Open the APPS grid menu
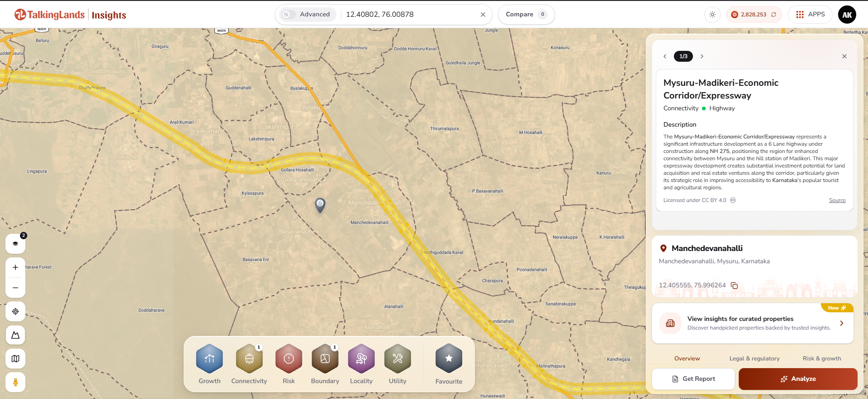Viewport: 868px width, 399px height. coord(810,15)
